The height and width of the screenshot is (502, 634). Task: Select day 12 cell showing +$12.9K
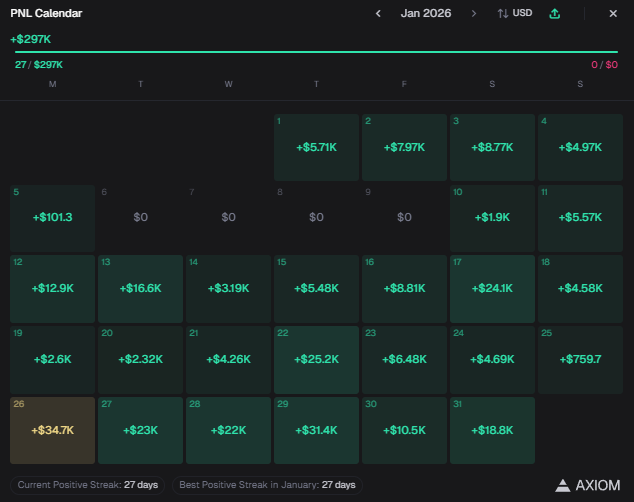click(x=53, y=289)
